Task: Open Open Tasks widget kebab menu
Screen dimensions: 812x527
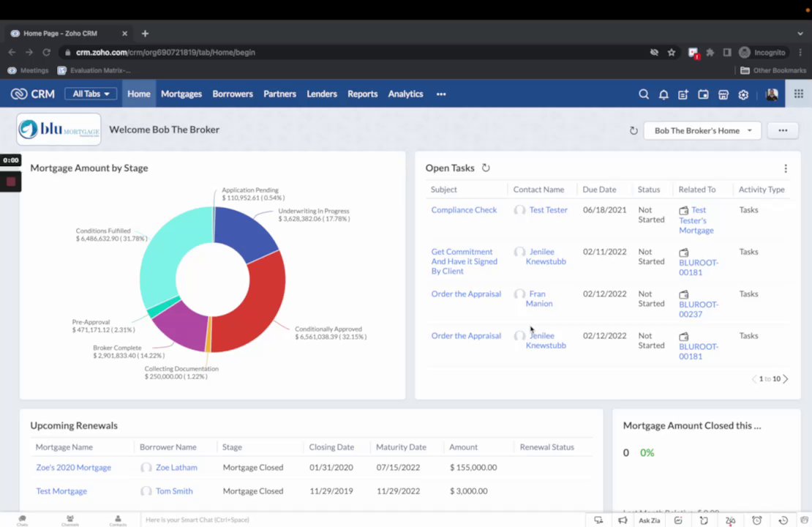Action: coord(786,168)
